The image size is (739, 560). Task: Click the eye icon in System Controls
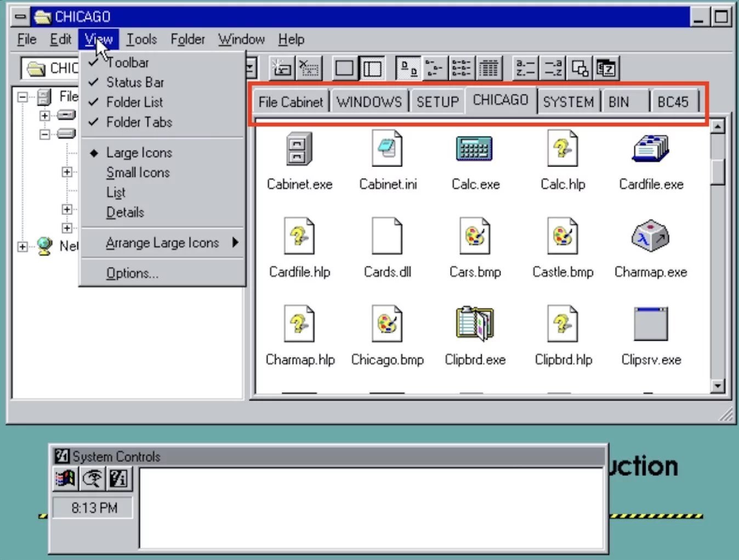pyautogui.click(x=92, y=478)
